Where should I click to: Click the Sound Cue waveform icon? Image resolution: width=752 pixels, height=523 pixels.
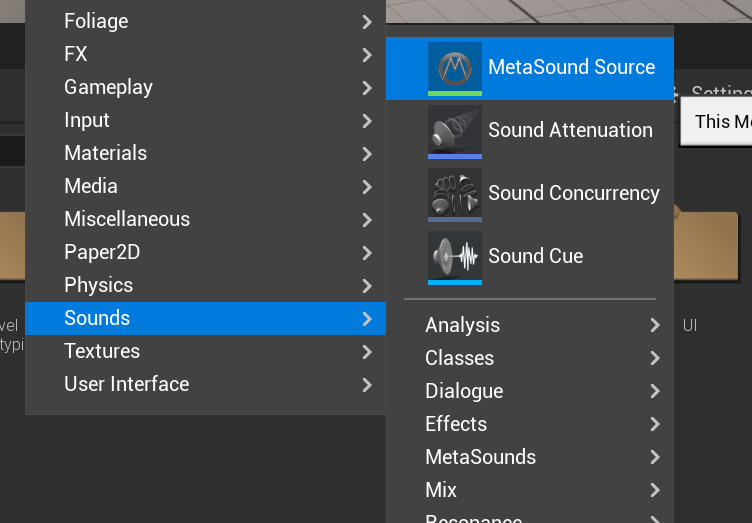[454, 256]
